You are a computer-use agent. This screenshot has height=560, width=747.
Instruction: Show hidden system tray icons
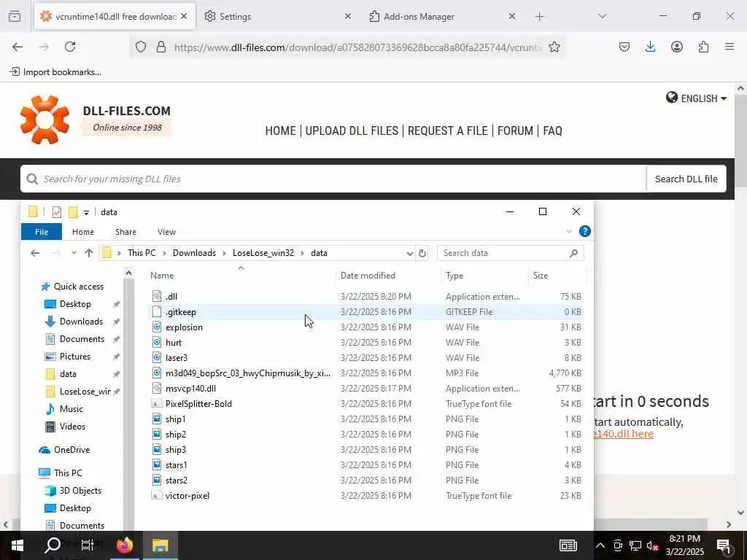click(600, 545)
